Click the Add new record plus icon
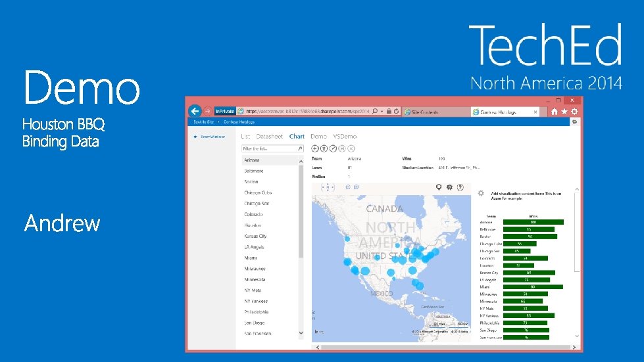 315,148
